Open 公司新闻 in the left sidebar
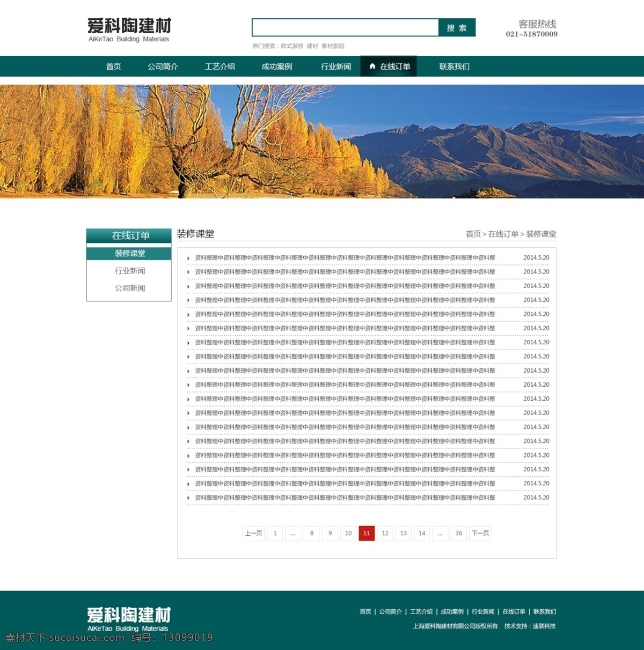 tap(130, 288)
